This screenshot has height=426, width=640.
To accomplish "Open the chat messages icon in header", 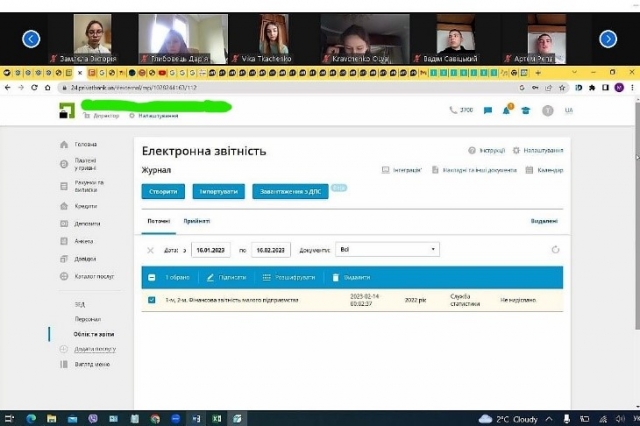I will 488,110.
